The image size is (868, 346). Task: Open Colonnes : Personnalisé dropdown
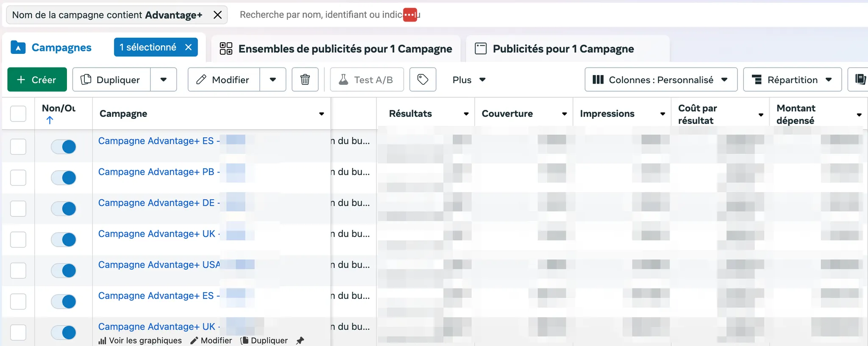[661, 80]
